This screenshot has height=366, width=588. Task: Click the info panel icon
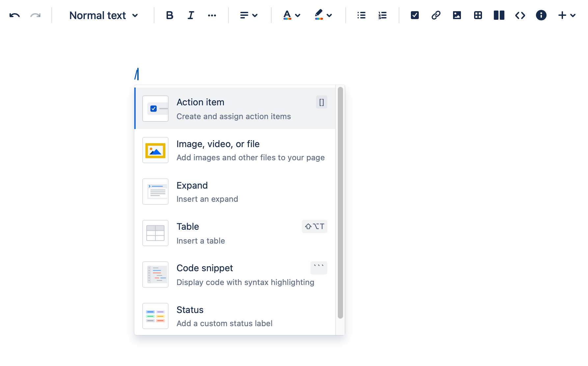point(541,15)
